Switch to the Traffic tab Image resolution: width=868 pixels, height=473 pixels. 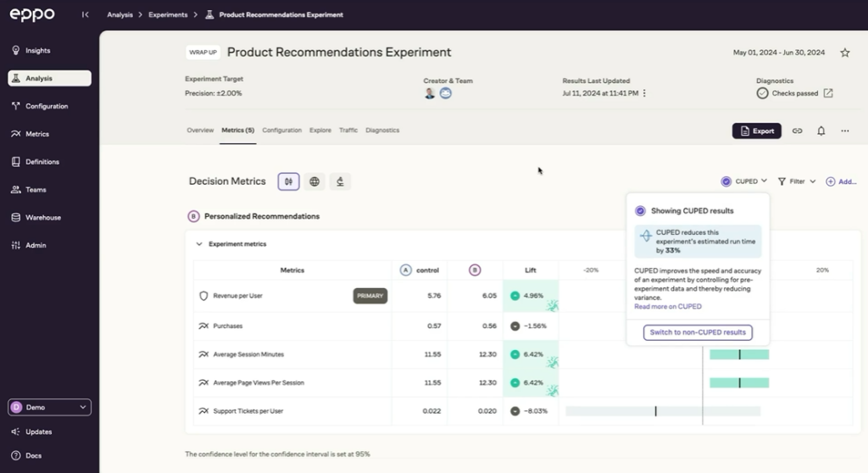coord(348,131)
